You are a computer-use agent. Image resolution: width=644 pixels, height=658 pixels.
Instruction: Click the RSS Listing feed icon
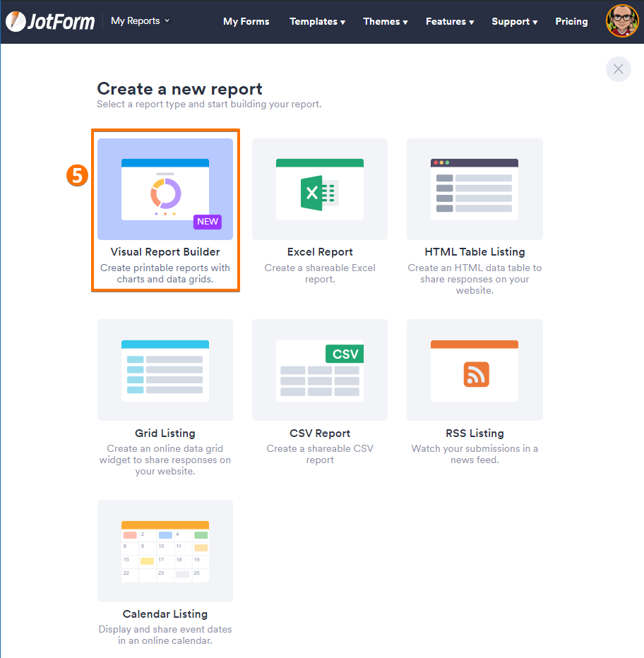pyautogui.click(x=476, y=374)
